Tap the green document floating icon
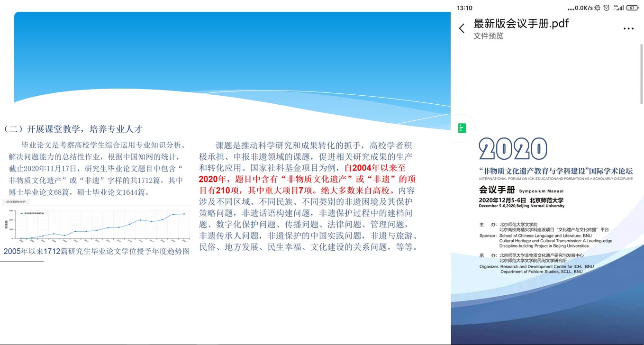The width and height of the screenshot is (644, 345). pos(462,128)
